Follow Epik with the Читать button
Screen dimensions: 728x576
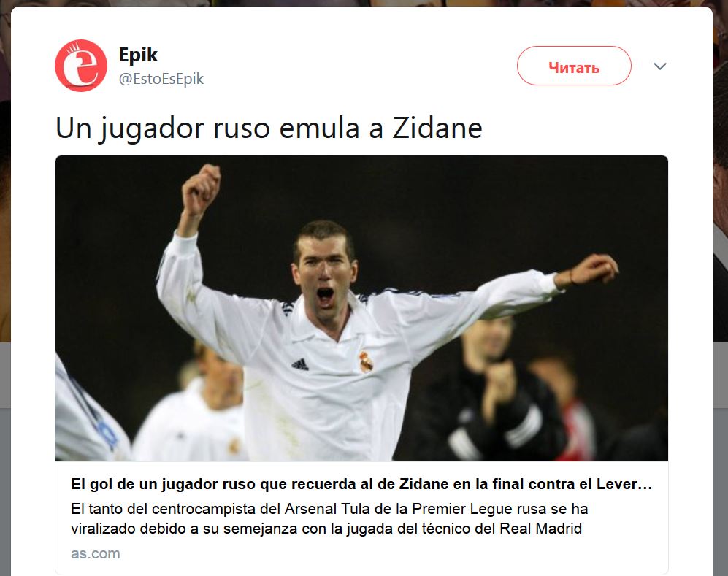pos(574,66)
